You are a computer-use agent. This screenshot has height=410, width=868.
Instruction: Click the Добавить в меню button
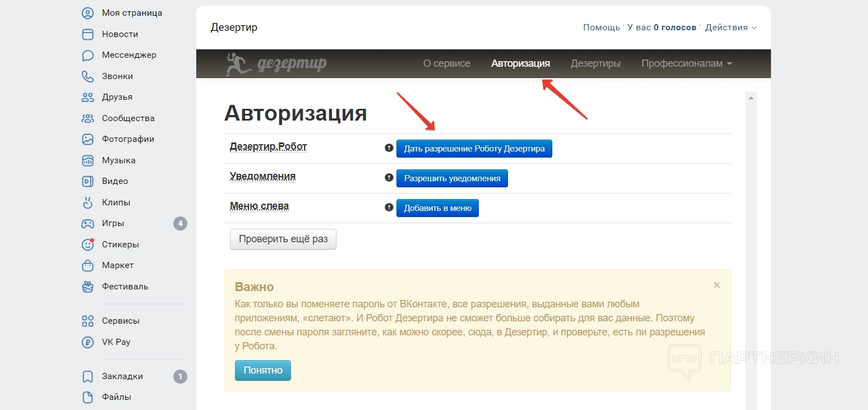pos(437,208)
